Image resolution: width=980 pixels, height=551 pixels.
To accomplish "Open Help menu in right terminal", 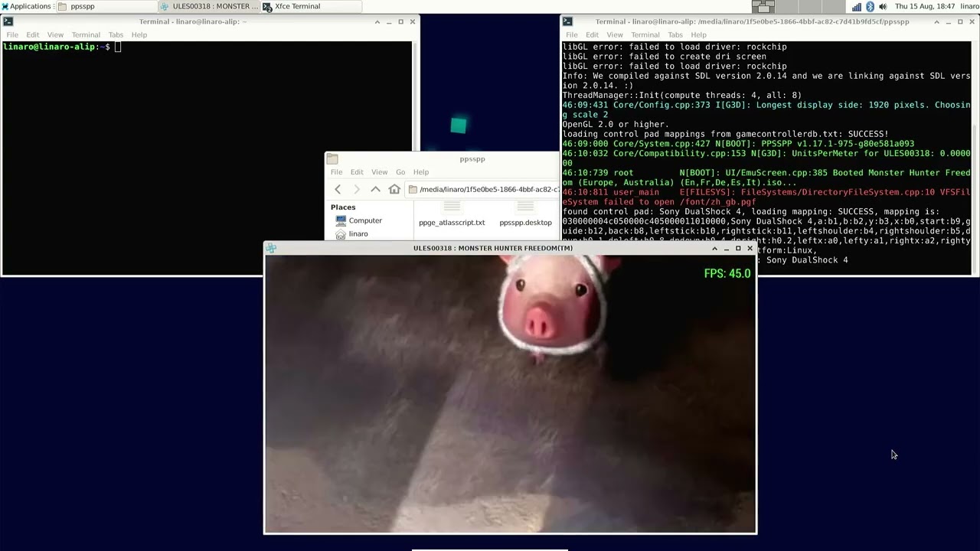I will click(698, 34).
